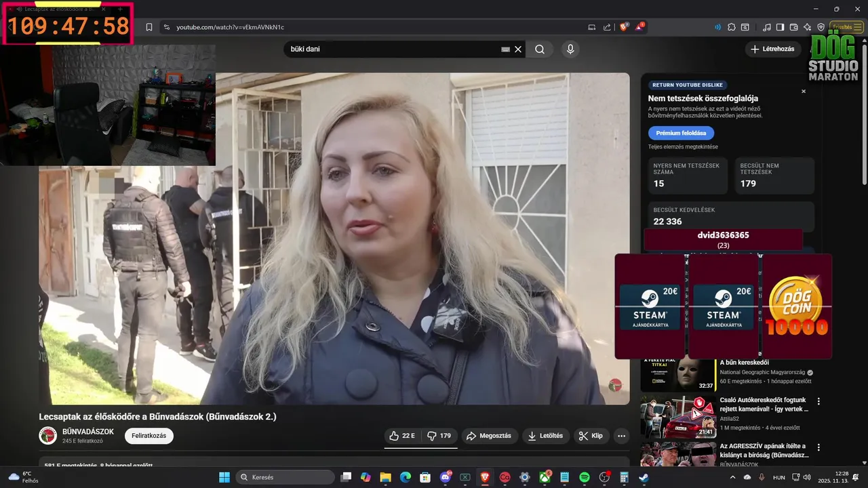This screenshot has width=868, height=488.
Task: Open the weather widget 6°C Felhős
Action: point(22,477)
